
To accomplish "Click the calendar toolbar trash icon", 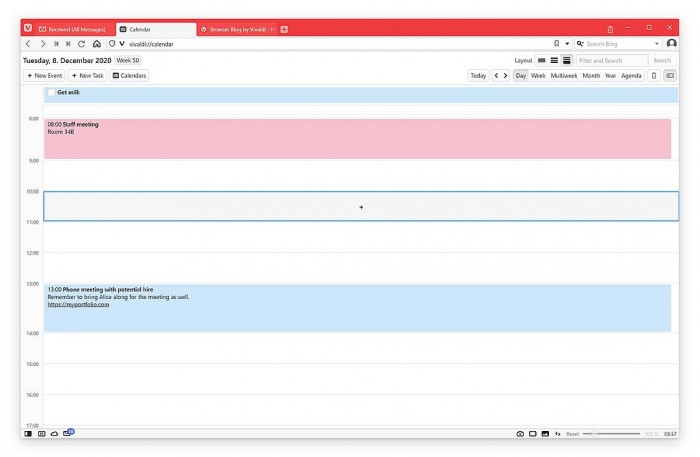I will click(654, 75).
